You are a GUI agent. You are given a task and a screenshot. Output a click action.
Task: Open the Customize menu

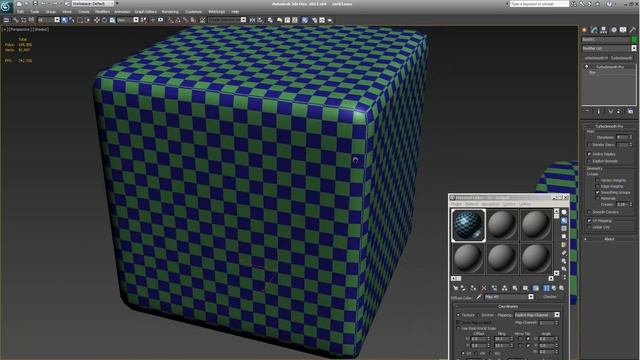[193, 11]
